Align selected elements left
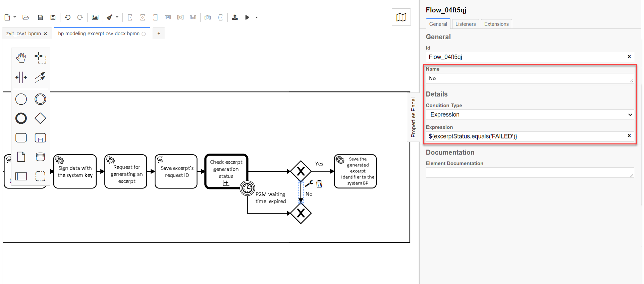 pyautogui.click(x=130, y=17)
